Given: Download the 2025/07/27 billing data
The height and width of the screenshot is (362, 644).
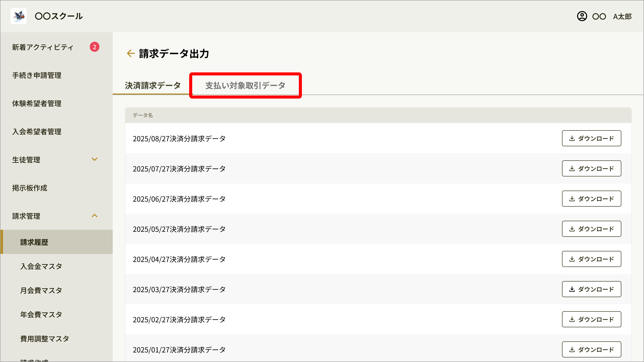Looking at the screenshot, I should coord(591,168).
